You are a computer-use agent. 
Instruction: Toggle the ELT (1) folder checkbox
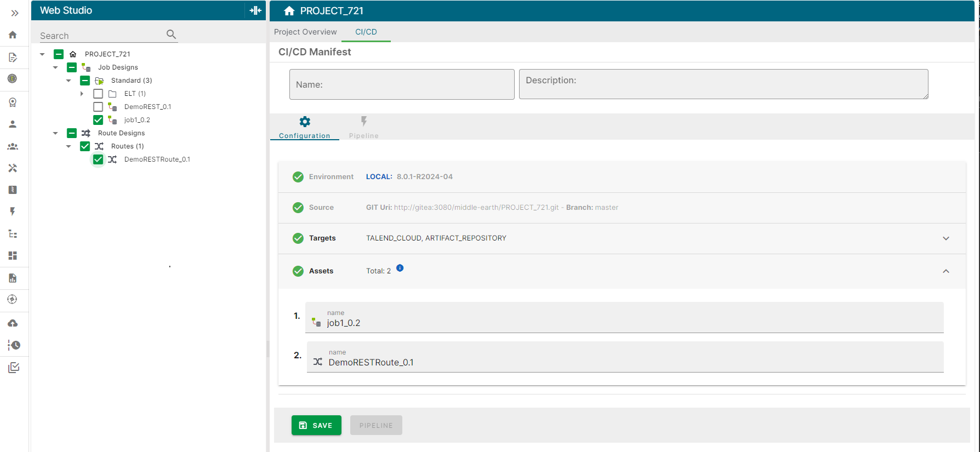[98, 94]
